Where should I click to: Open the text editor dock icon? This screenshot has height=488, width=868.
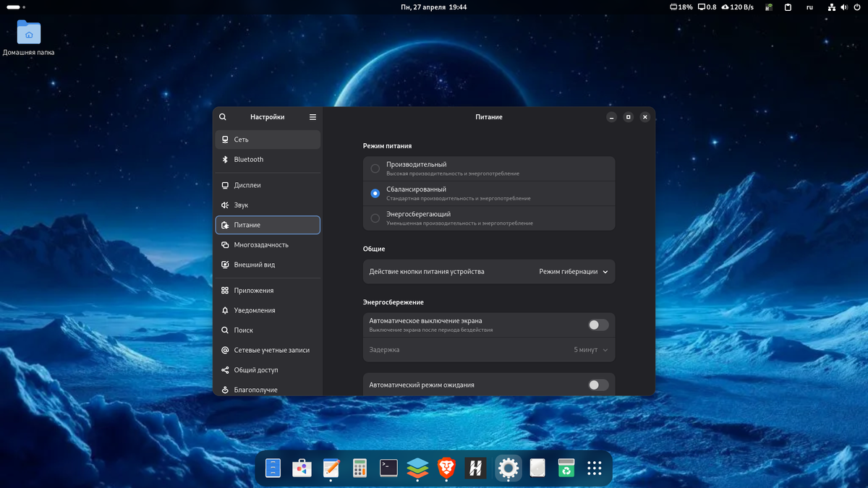point(331,468)
